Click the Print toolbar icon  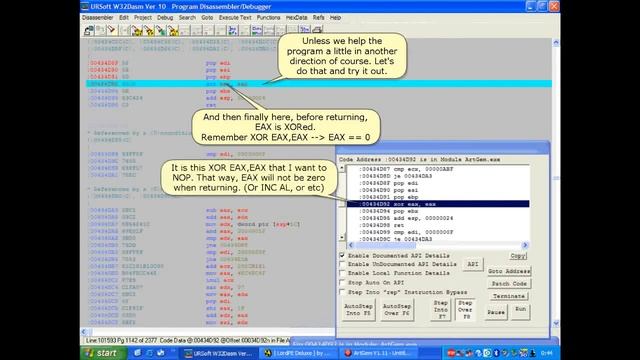tap(317, 30)
